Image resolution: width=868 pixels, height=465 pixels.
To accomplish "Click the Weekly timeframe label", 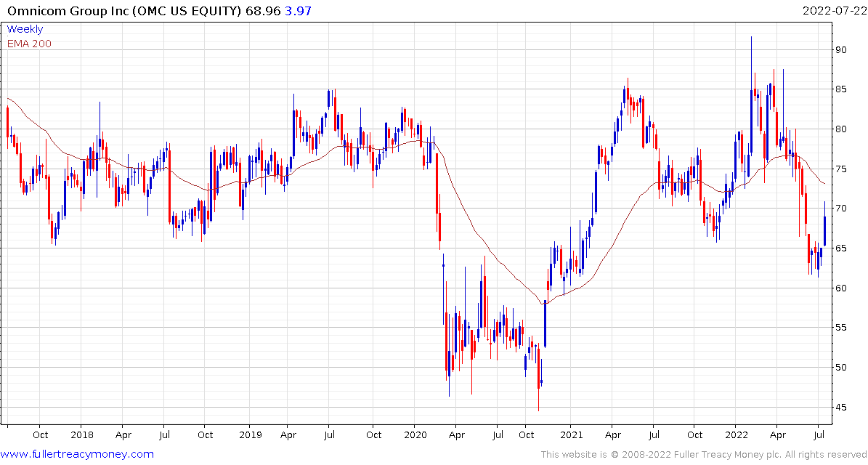I will click(x=25, y=29).
